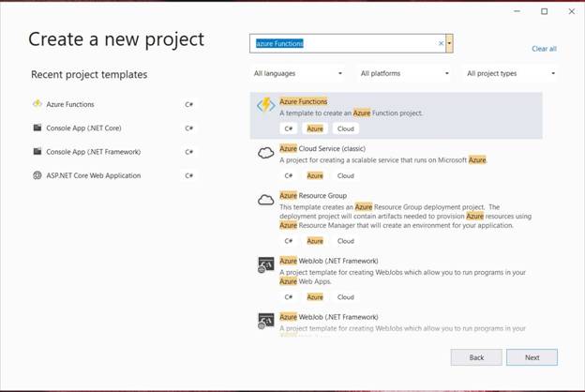Click the Next button

532,357
